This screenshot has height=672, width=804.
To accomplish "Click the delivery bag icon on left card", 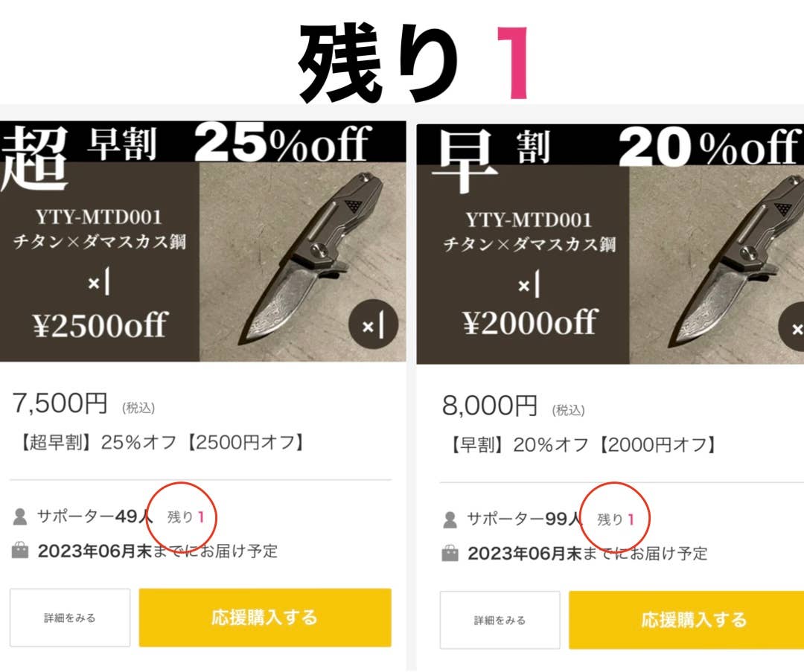I will coord(20,551).
